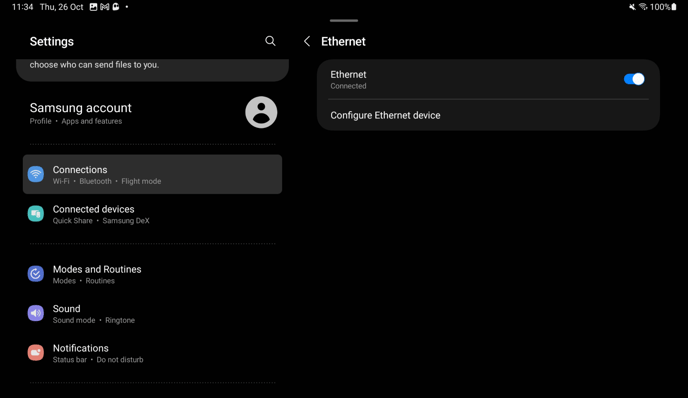The image size is (688, 398).
Task: Click the blue Wi-Fi Connections icon
Action: click(x=36, y=174)
